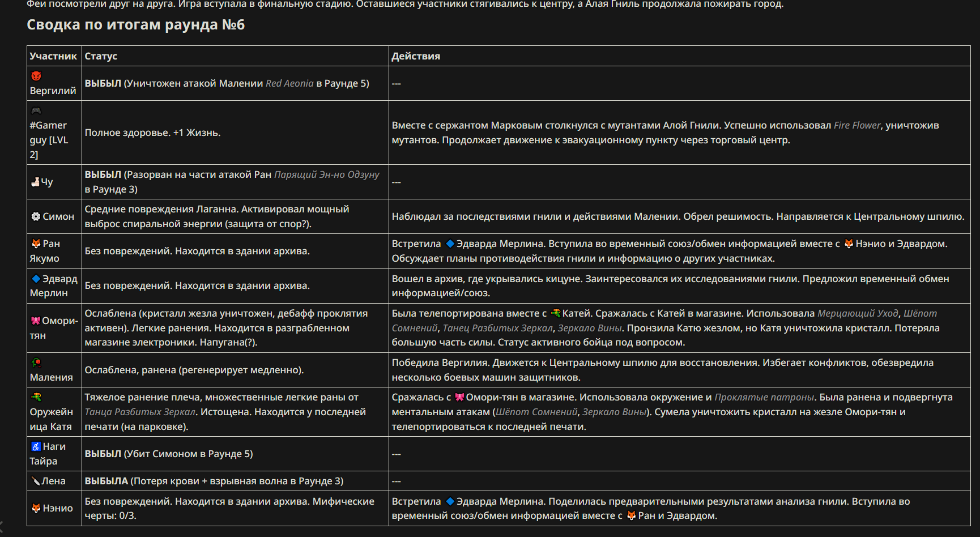This screenshot has width=980, height=537.
Task: Click Ослаблена, ранена (регенерирует медленно) status
Action: [194, 370]
